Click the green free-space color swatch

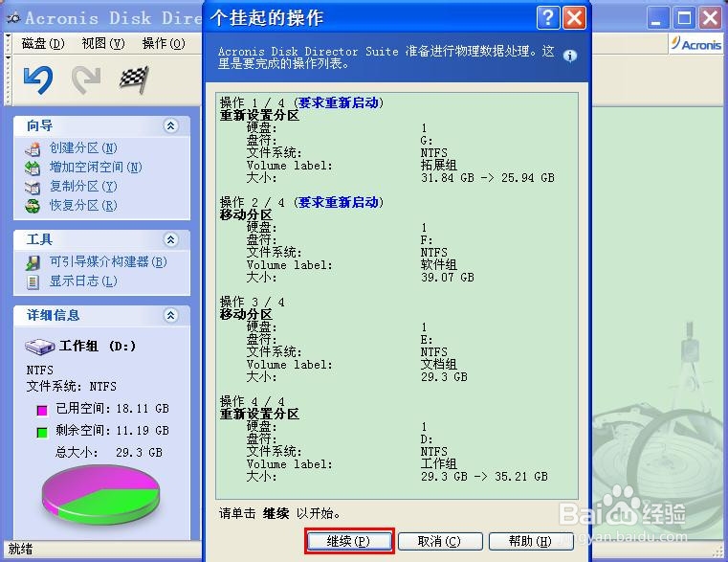(42, 433)
